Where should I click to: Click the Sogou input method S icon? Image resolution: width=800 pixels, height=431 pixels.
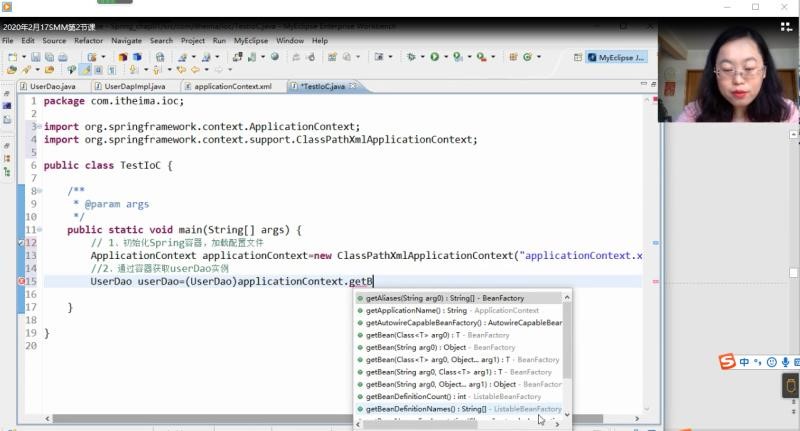(x=727, y=362)
